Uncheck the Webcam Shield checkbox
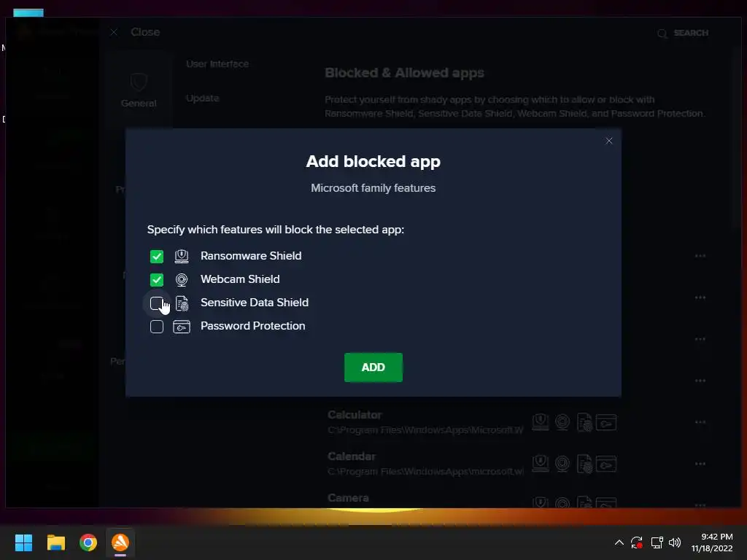Viewport: 747px width, 560px height. (157, 279)
